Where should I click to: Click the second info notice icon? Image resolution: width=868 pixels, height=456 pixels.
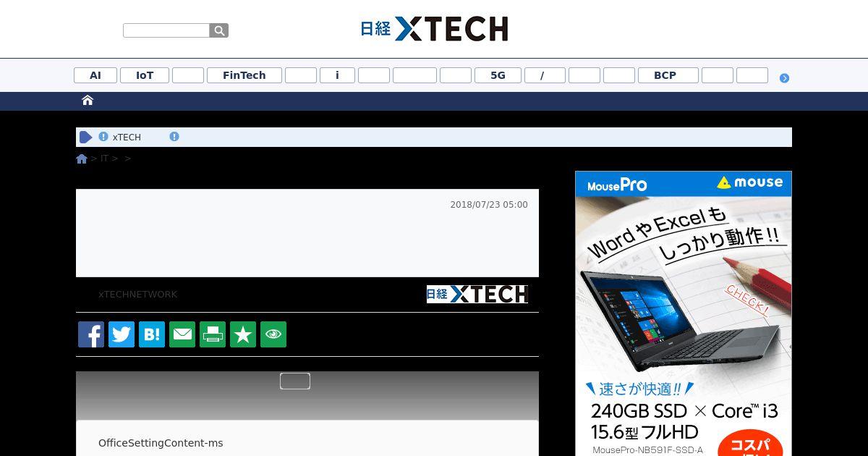tap(174, 136)
